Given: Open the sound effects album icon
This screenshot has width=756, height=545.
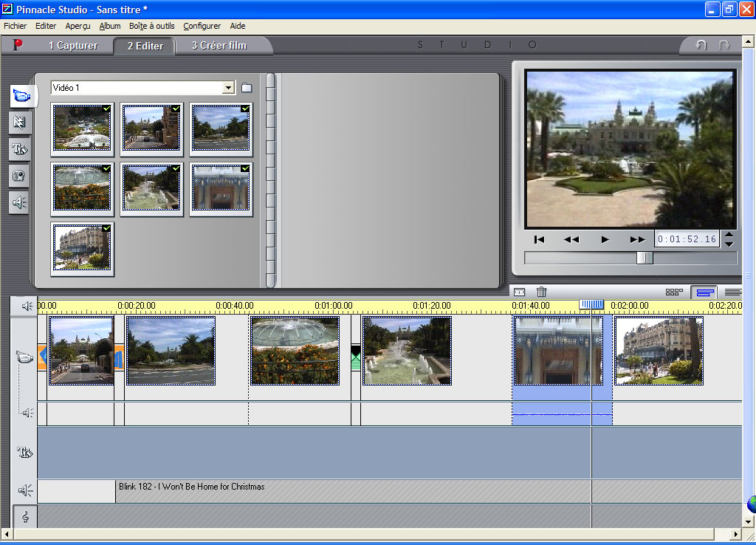Looking at the screenshot, I should 19,202.
